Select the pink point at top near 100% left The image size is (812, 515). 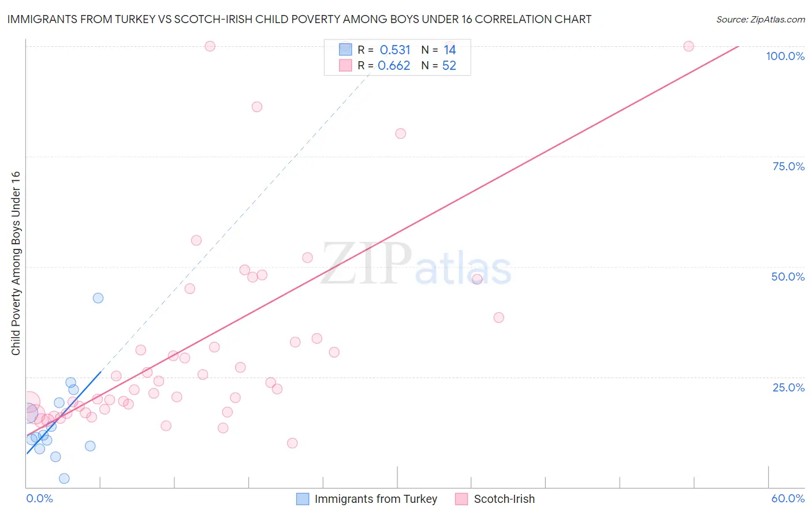click(x=210, y=46)
